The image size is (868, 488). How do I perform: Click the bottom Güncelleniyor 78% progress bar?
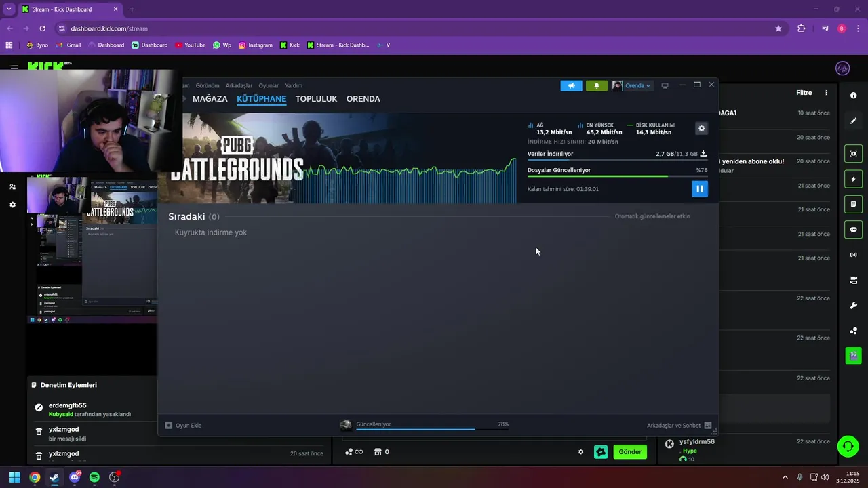coord(432,429)
